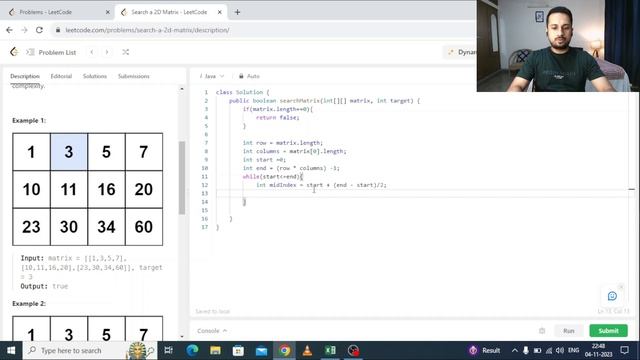Open the network tray icon

549,351
